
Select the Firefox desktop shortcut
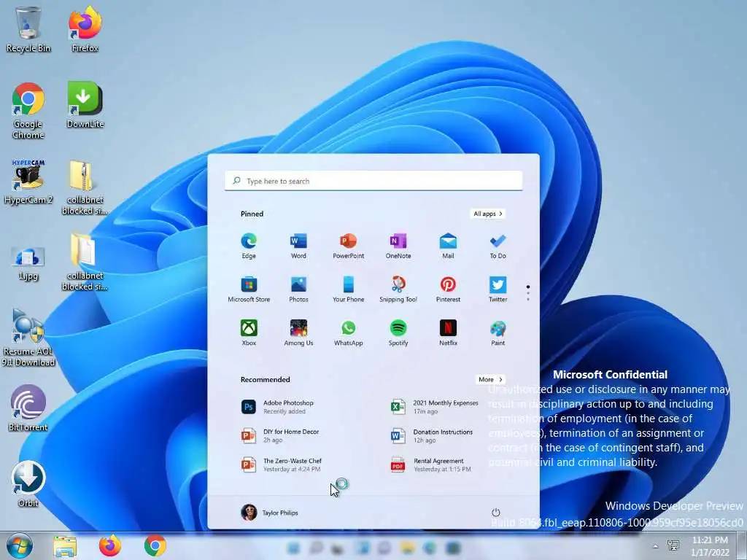85,28
